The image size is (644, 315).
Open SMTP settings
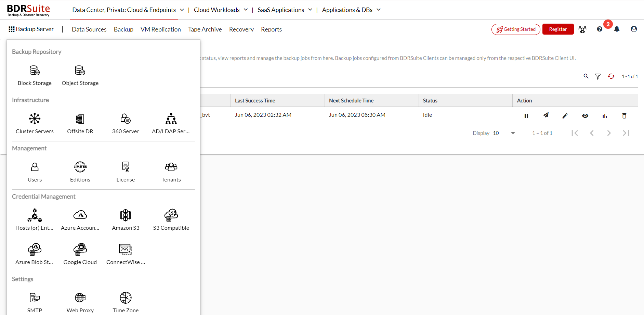click(35, 303)
